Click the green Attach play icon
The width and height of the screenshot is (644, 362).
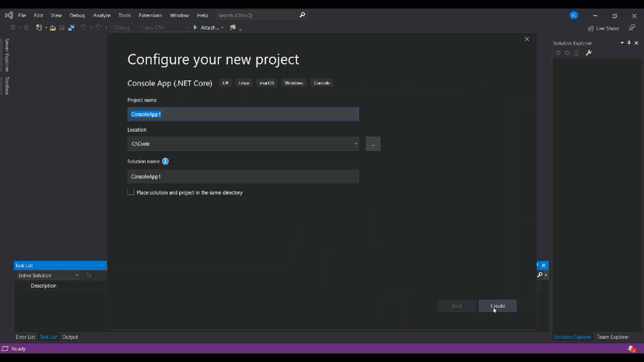(195, 28)
